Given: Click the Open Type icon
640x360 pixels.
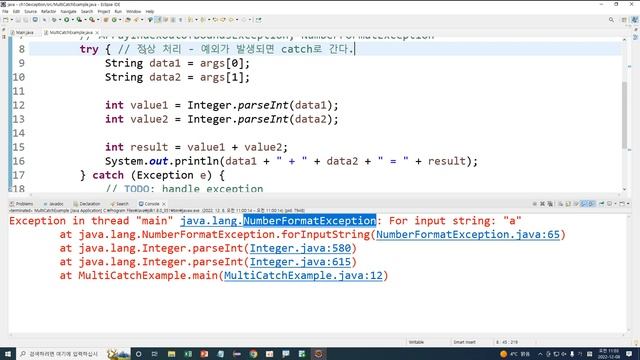Looking at the screenshot, I should pos(127,20).
